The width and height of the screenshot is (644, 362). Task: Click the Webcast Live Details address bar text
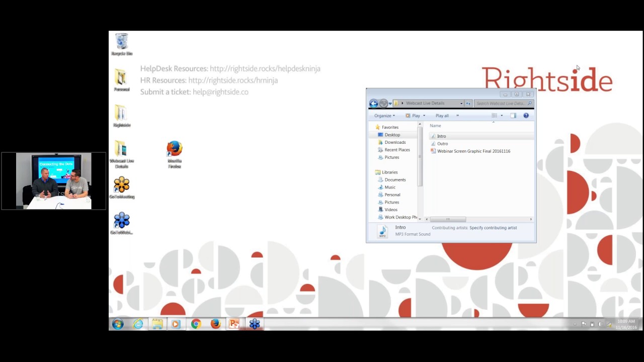click(x=425, y=104)
